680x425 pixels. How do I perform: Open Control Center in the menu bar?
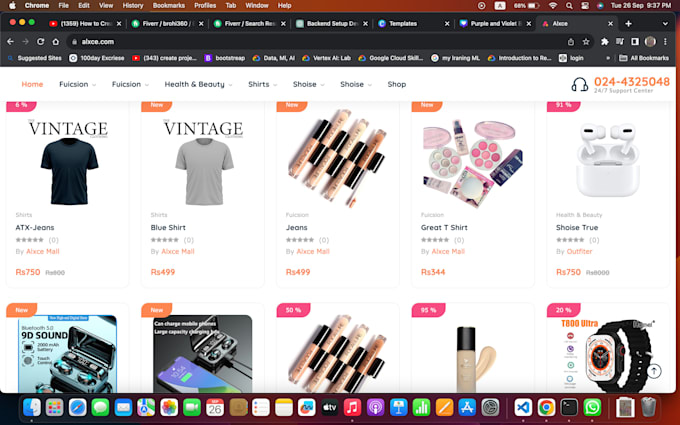coord(585,6)
